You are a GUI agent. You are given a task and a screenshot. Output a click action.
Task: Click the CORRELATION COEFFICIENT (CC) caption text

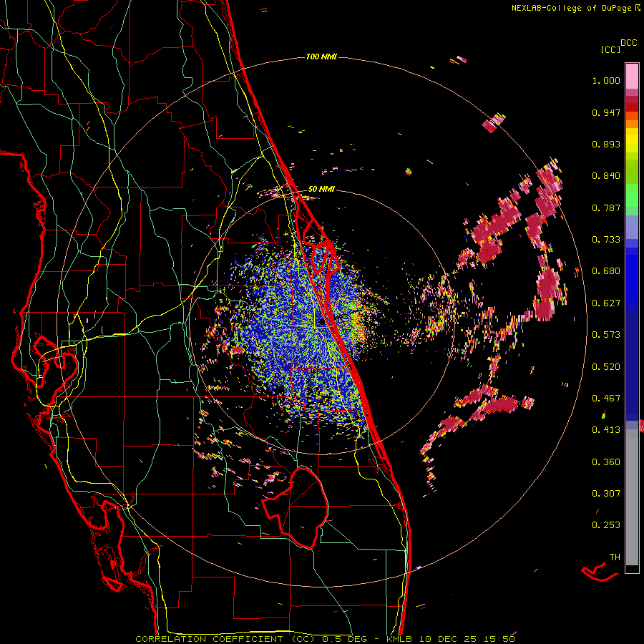coord(225,639)
